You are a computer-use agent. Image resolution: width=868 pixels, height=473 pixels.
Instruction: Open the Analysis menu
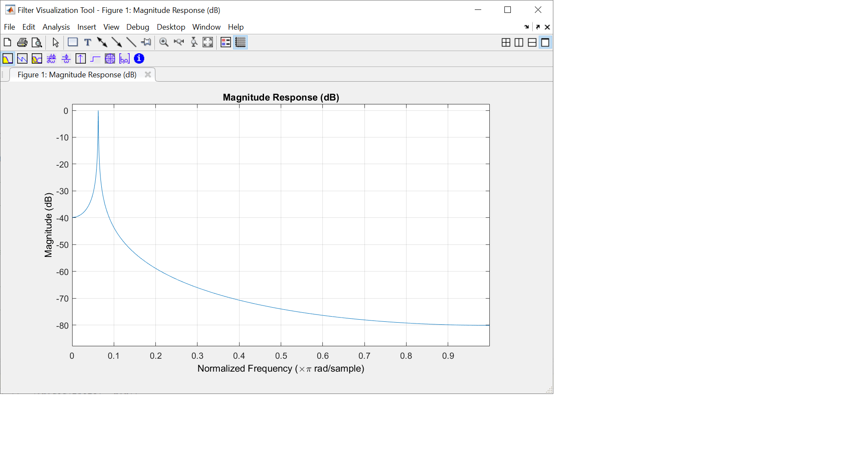[56, 27]
